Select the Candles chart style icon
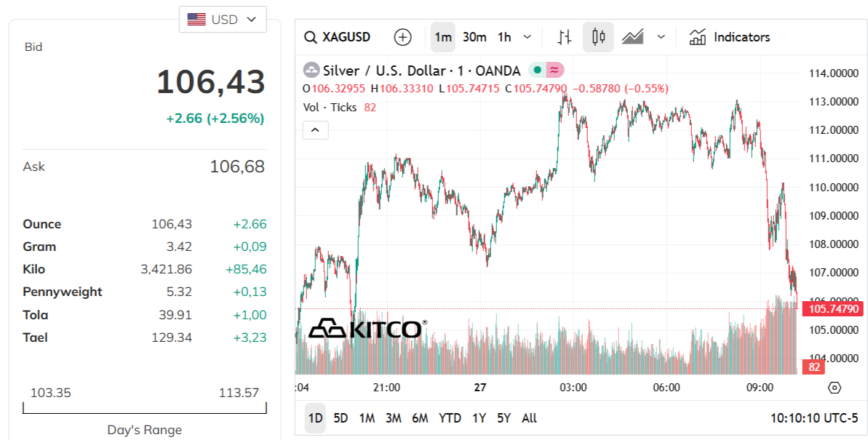 point(599,37)
